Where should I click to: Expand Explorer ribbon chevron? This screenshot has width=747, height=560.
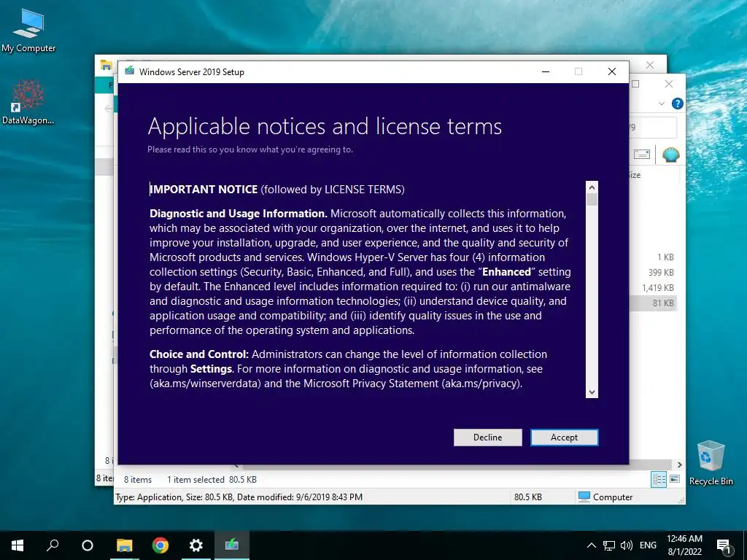pyautogui.click(x=661, y=104)
